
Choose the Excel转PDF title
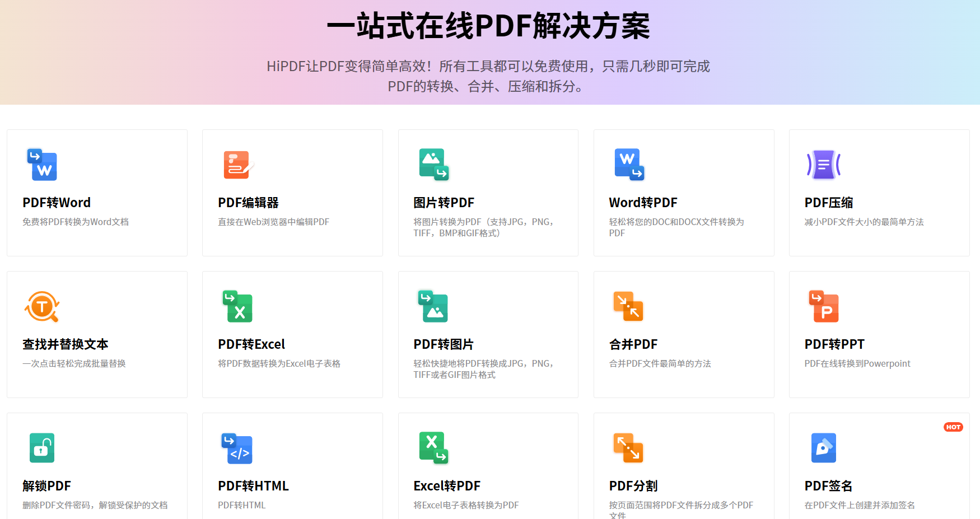[x=447, y=486]
